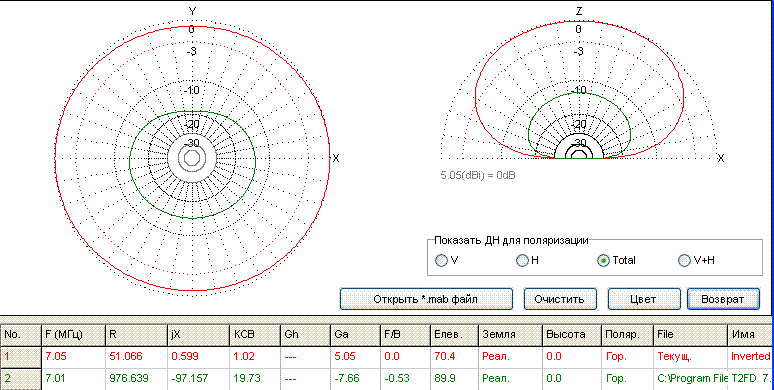Click the R value 51.066
The height and width of the screenshot is (390, 774).
click(x=136, y=356)
